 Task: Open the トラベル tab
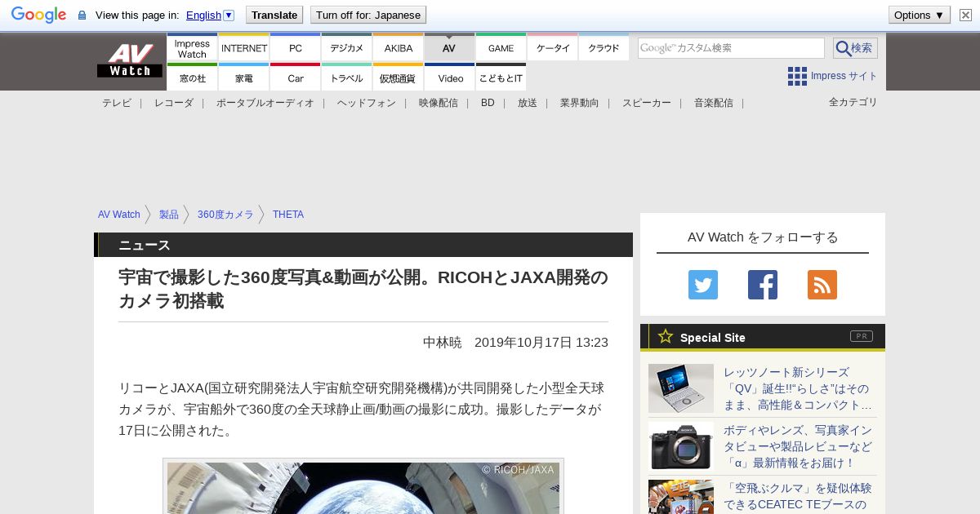tap(346, 78)
